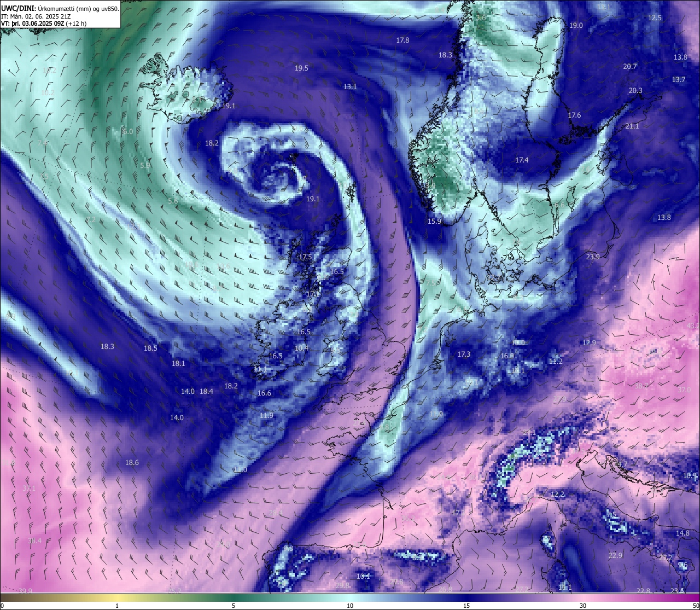The image size is (700, 610).
Task: Click the 22.9 value over Italy
Action: [615, 556]
